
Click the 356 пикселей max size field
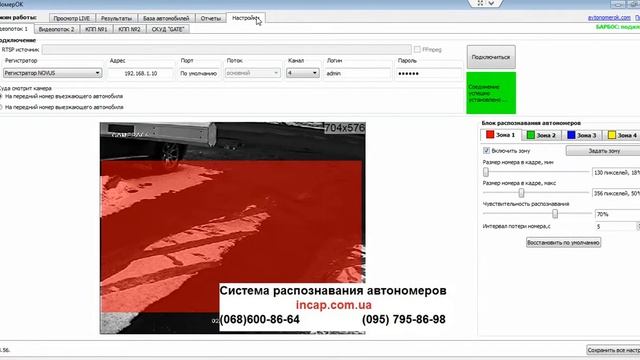[616, 193]
